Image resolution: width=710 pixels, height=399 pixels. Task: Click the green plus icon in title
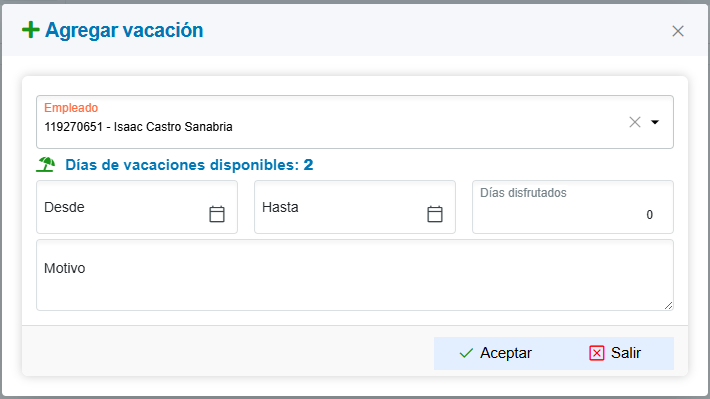[31, 30]
